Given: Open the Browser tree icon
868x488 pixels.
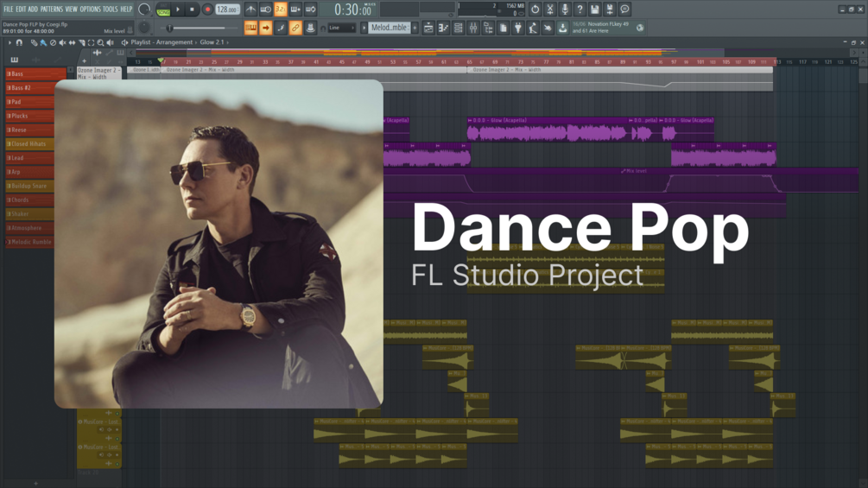Looking at the screenshot, I should pyautogui.click(x=488, y=28).
